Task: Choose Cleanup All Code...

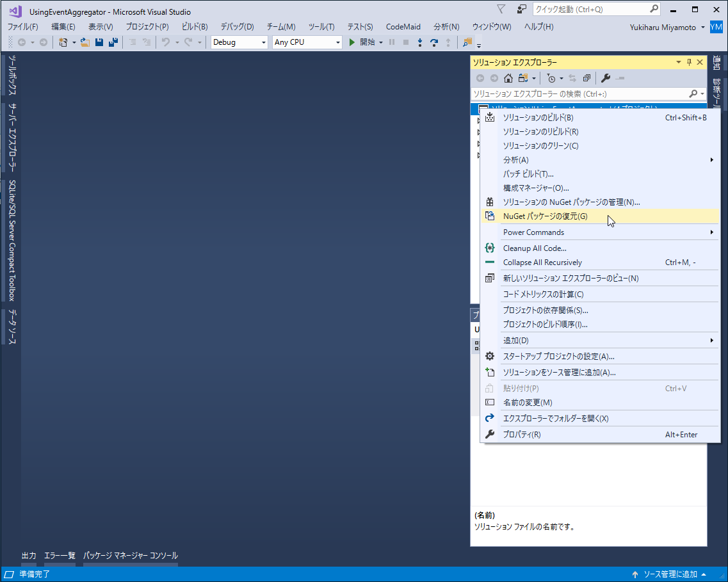Action: (x=600, y=248)
